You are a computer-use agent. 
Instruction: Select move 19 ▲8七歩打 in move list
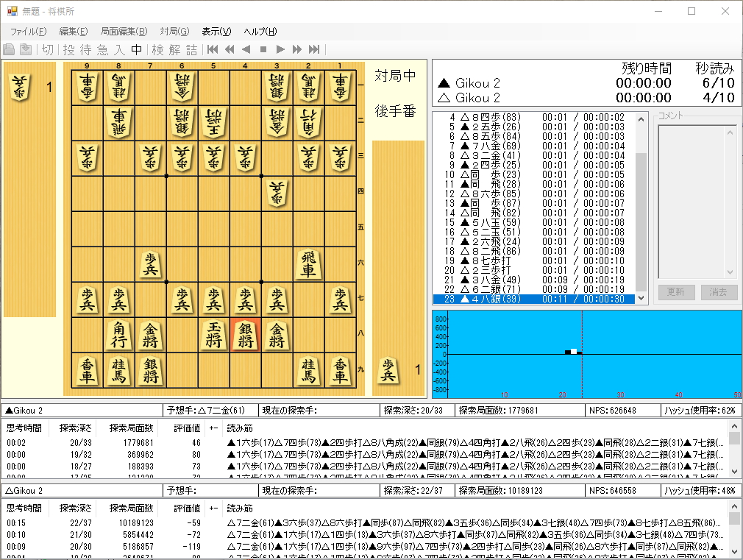tap(486, 260)
